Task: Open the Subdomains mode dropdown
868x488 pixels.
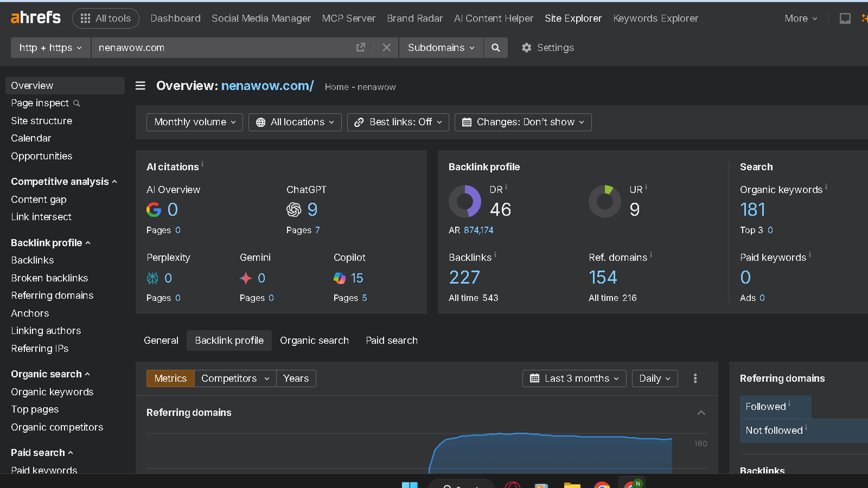Action: tap(441, 48)
